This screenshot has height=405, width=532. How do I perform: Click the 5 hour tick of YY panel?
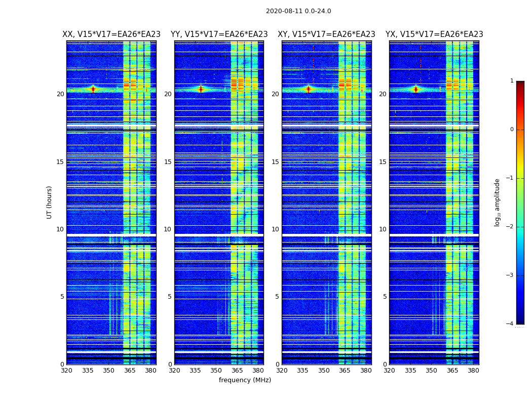(170, 297)
